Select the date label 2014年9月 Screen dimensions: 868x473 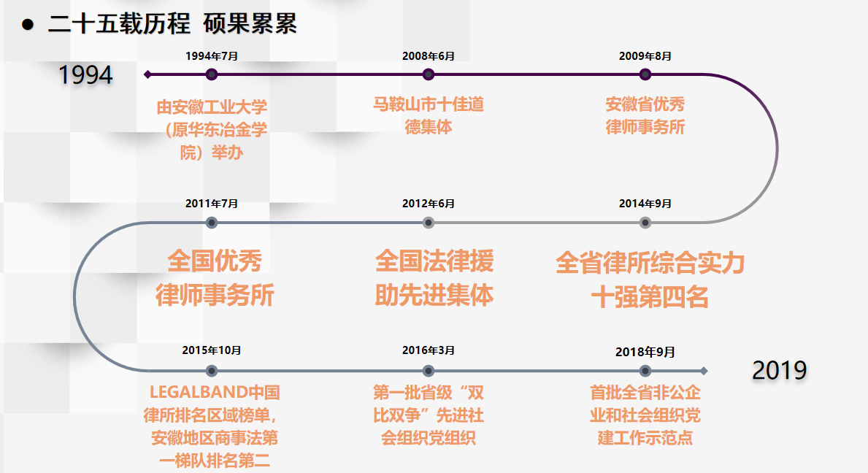pyautogui.click(x=645, y=204)
